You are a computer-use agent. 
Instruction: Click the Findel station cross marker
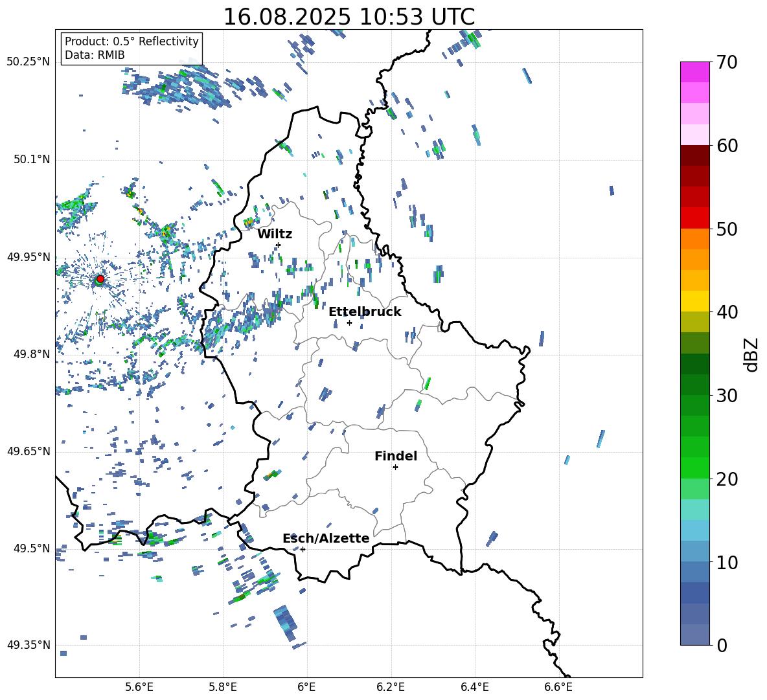point(395,468)
